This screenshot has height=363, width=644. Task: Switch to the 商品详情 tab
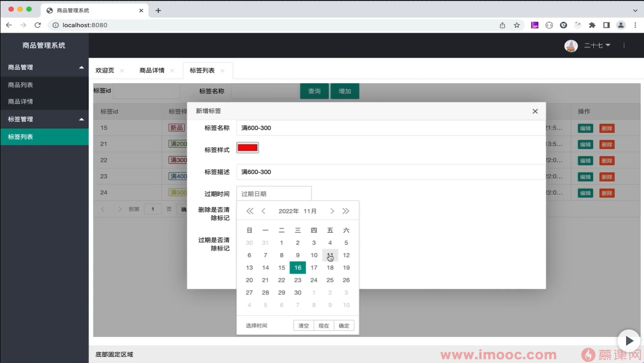152,70
